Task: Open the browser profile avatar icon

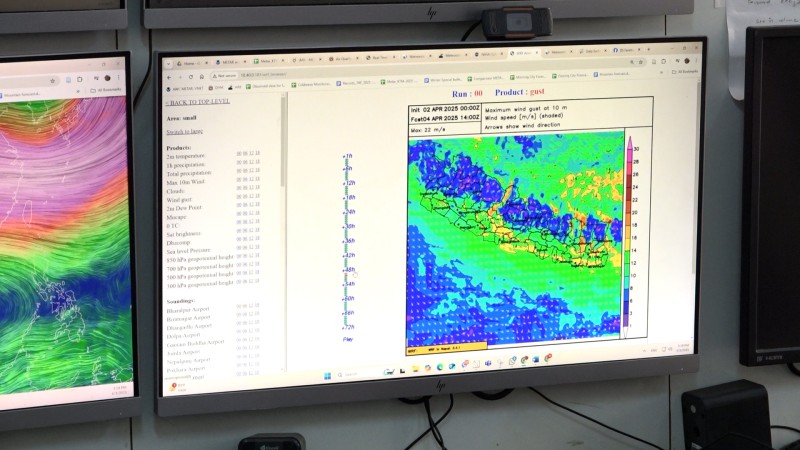Action: pos(687,61)
